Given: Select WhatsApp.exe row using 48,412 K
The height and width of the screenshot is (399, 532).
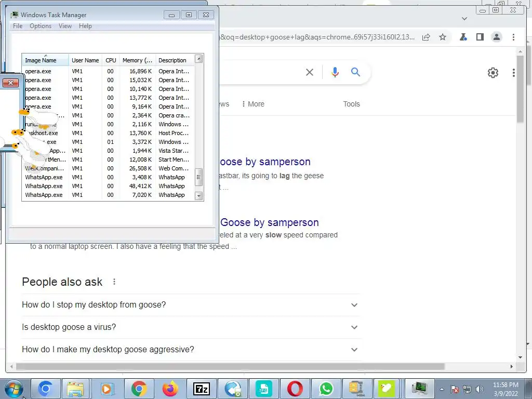Looking at the screenshot, I should coord(109,186).
